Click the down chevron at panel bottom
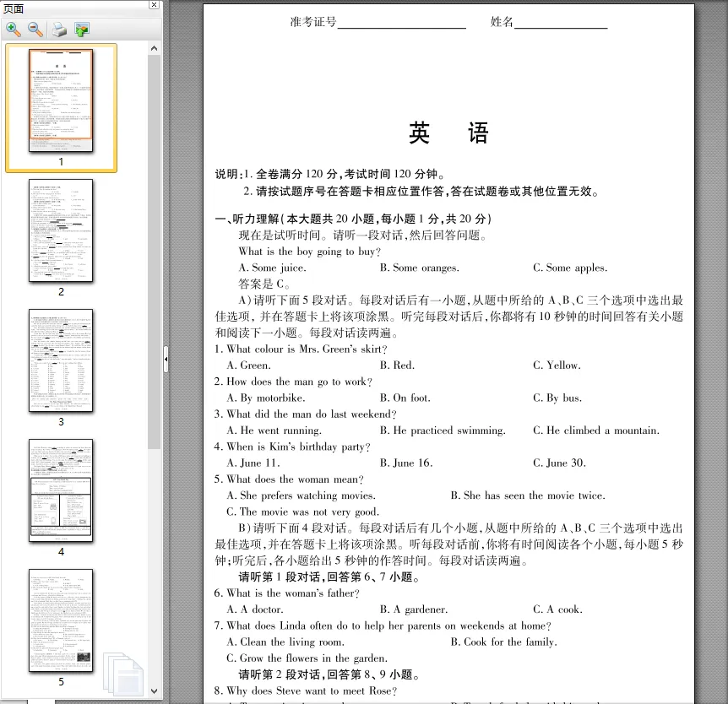 click(154, 690)
